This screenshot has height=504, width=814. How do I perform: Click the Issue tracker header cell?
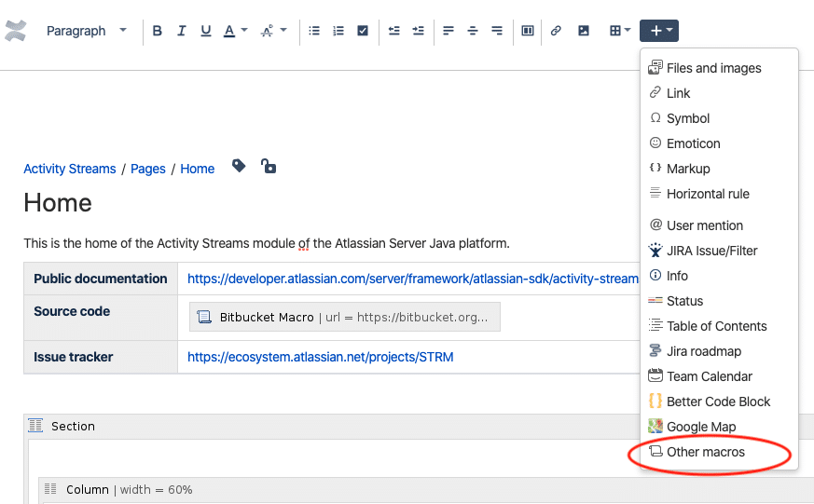pos(101,357)
